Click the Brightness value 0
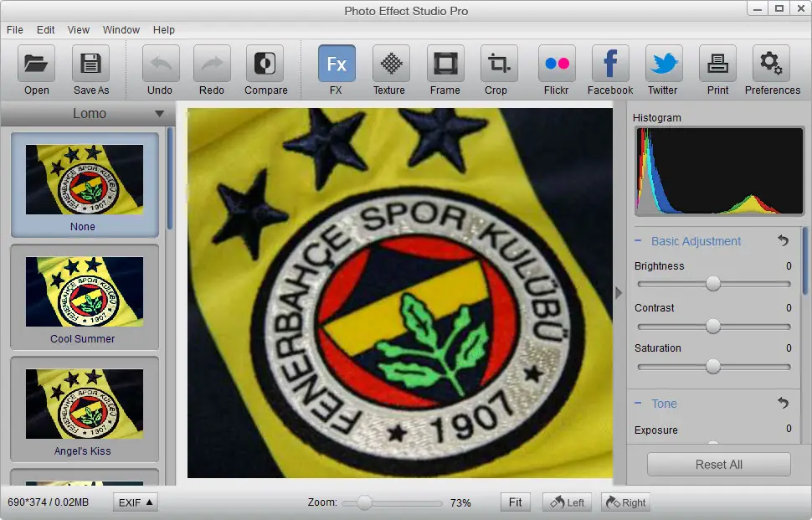 [x=789, y=266]
